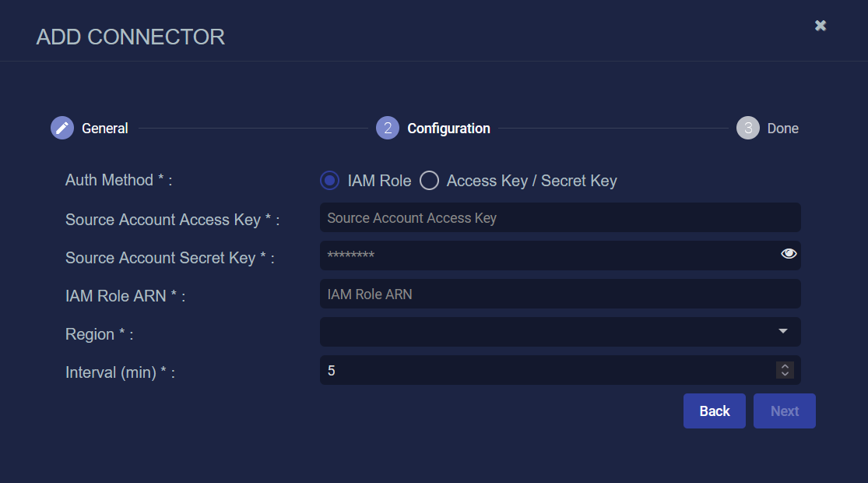
Task: Increase the interval with the up arrow
Action: [785, 366]
